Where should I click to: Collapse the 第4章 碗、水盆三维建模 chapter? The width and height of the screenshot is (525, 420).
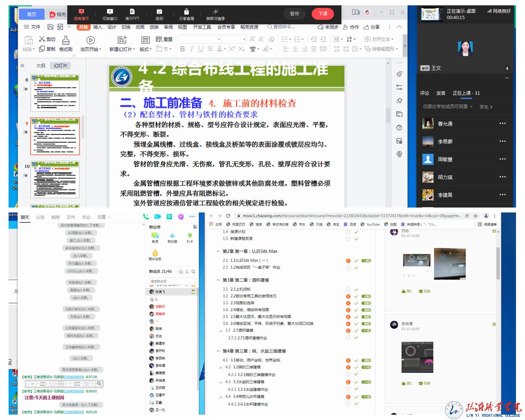(218, 351)
